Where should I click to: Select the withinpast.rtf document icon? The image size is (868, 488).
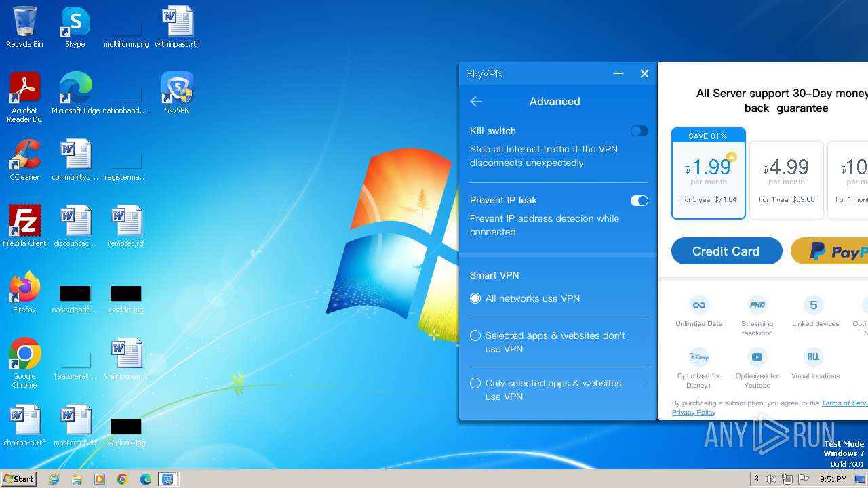(177, 27)
